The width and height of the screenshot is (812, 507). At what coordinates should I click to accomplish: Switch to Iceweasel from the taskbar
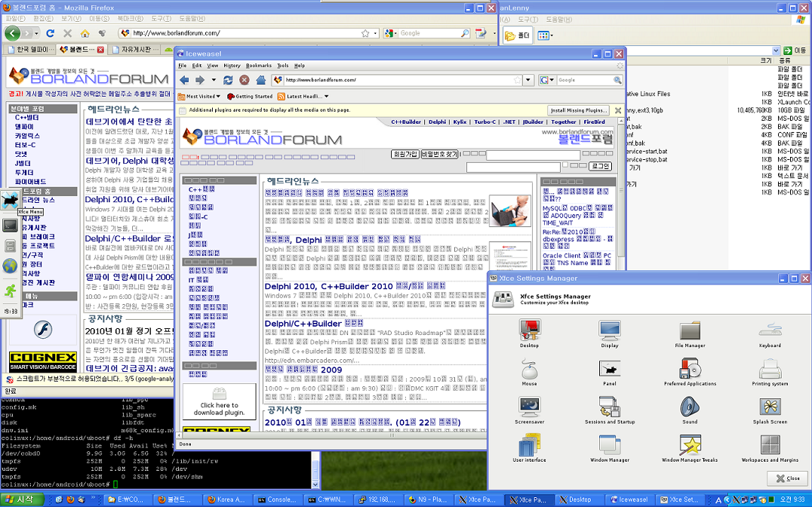click(x=628, y=499)
